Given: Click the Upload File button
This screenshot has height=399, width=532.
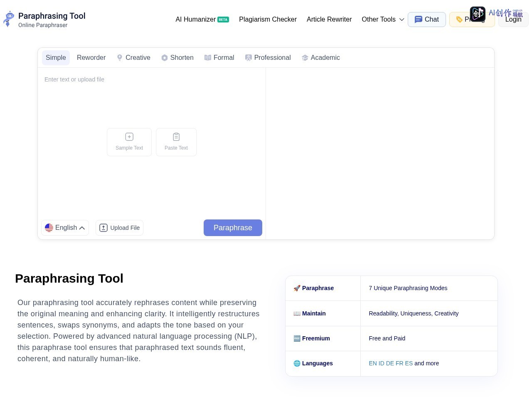Looking at the screenshot, I should [x=119, y=228].
